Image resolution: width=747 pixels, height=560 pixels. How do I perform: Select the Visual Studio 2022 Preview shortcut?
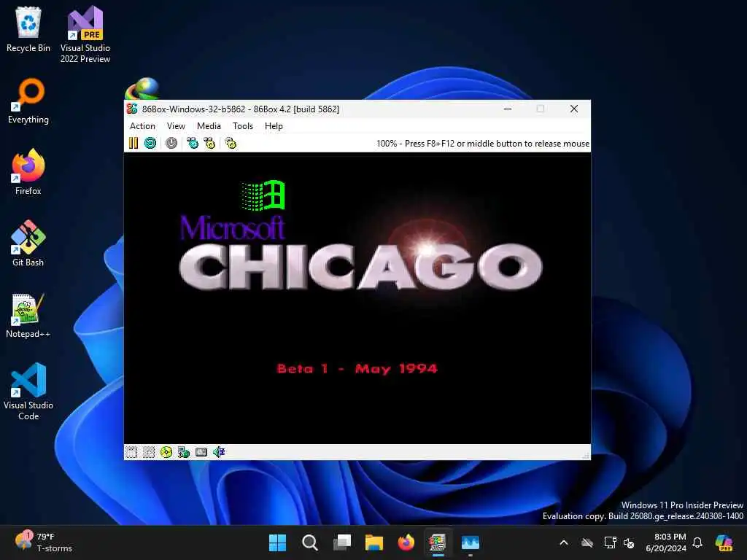pyautogui.click(x=85, y=35)
